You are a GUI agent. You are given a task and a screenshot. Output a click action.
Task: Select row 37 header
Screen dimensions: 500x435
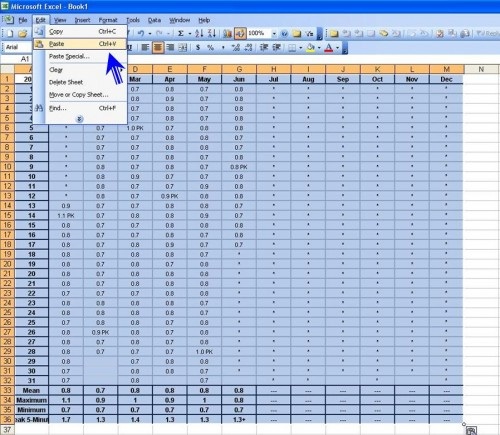coord(7,430)
